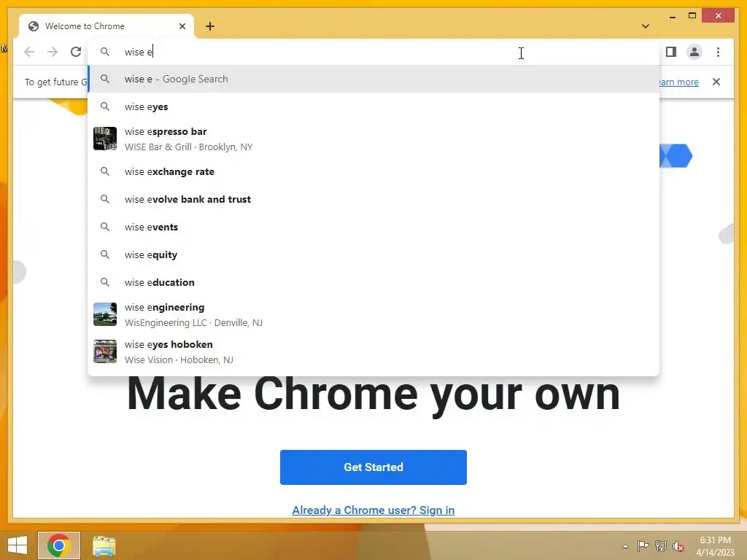Click the search icon beside 'wise events'
This screenshot has height=560, width=747.
pos(105,227)
